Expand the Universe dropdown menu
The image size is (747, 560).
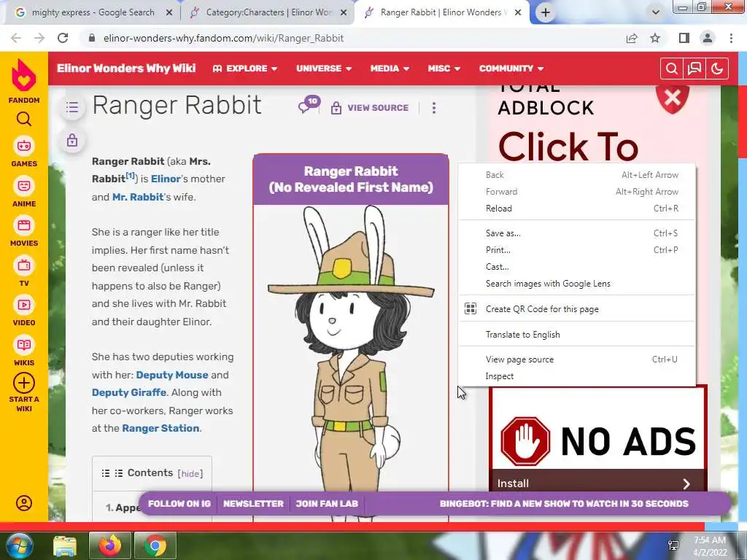[324, 69]
